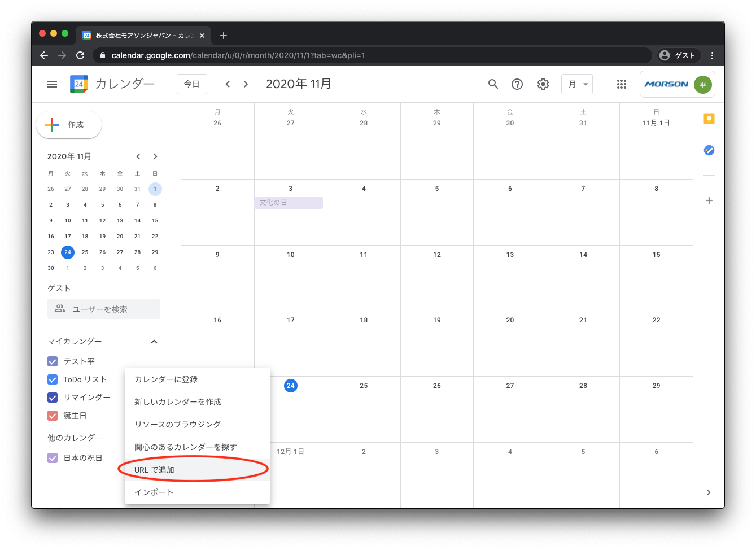This screenshot has height=550, width=756.
Task: Click the 今日 button
Action: tap(191, 84)
